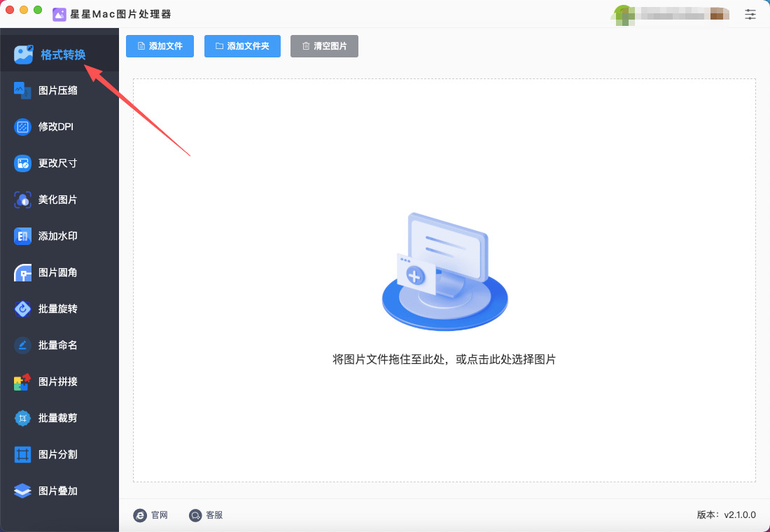The height and width of the screenshot is (532, 770).
Task: Click the blurred account name
Action: (682, 14)
